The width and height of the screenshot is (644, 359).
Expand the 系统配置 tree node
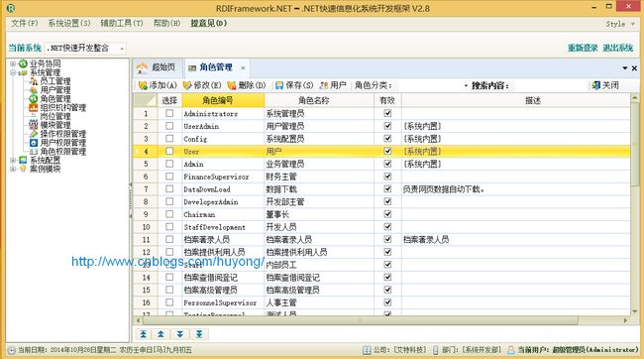[13, 160]
